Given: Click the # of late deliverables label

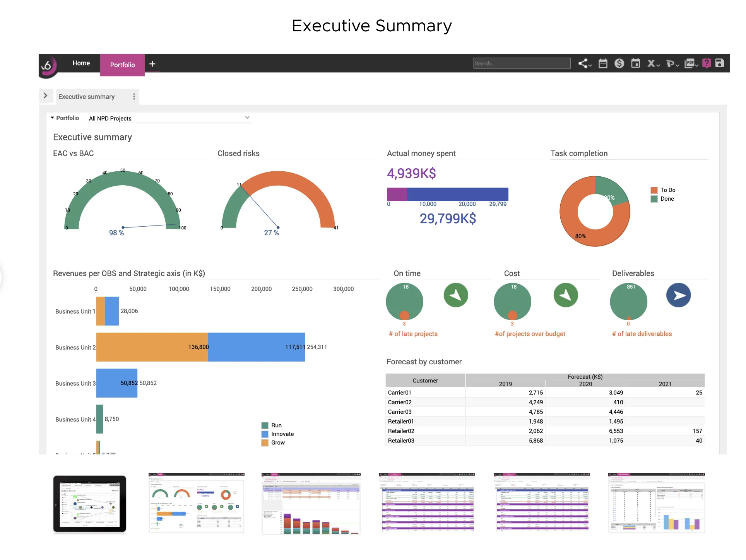Looking at the screenshot, I should coord(642,334).
